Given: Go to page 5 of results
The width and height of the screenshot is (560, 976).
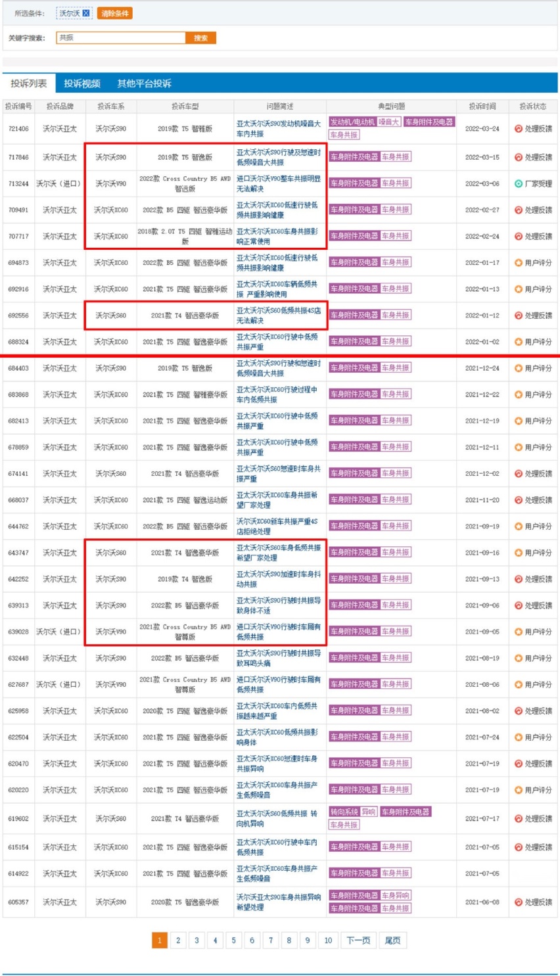Looking at the screenshot, I should (x=233, y=941).
